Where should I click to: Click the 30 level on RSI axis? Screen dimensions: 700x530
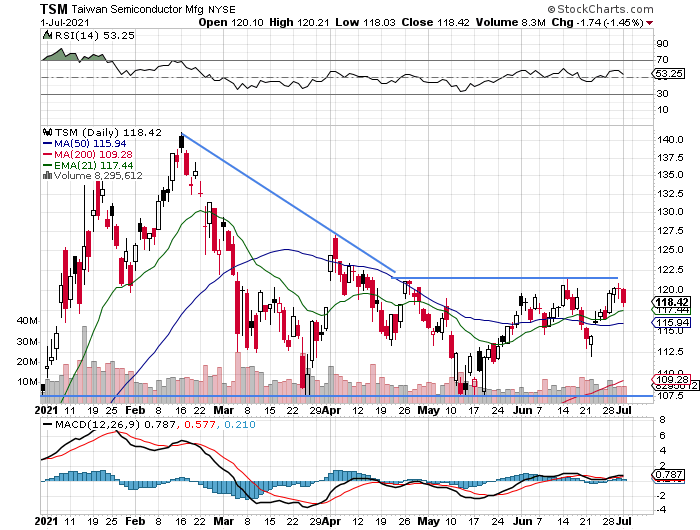point(662,94)
